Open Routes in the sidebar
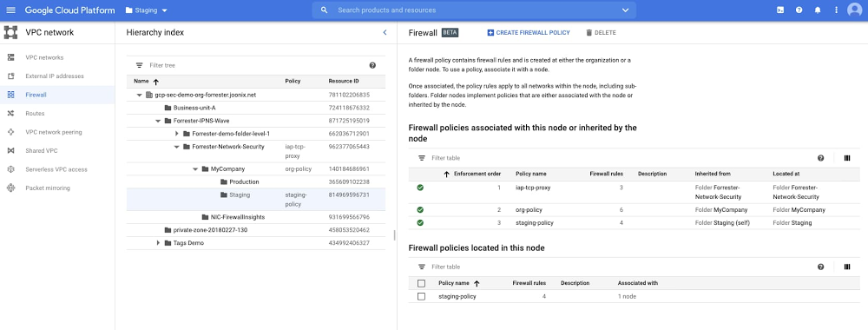The width and height of the screenshot is (868, 330). (35, 114)
